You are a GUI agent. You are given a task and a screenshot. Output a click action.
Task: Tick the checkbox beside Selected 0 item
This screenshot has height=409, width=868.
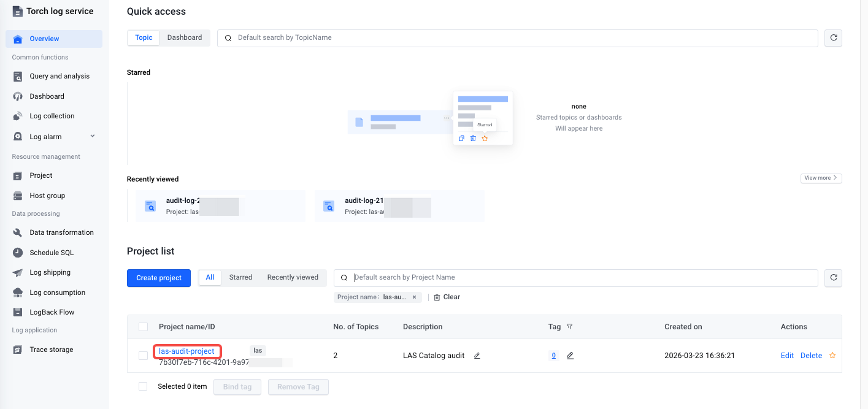[143, 386]
